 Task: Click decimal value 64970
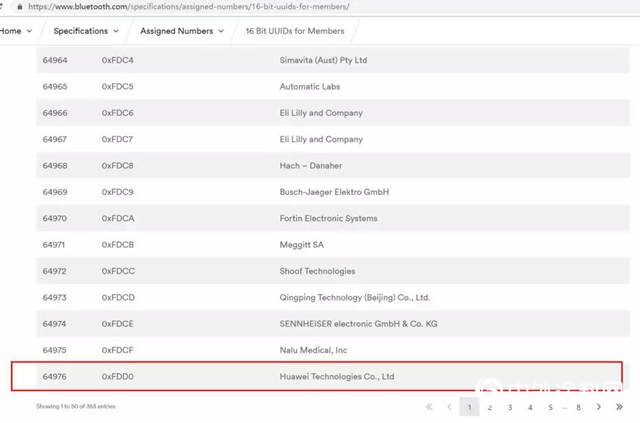[55, 218]
